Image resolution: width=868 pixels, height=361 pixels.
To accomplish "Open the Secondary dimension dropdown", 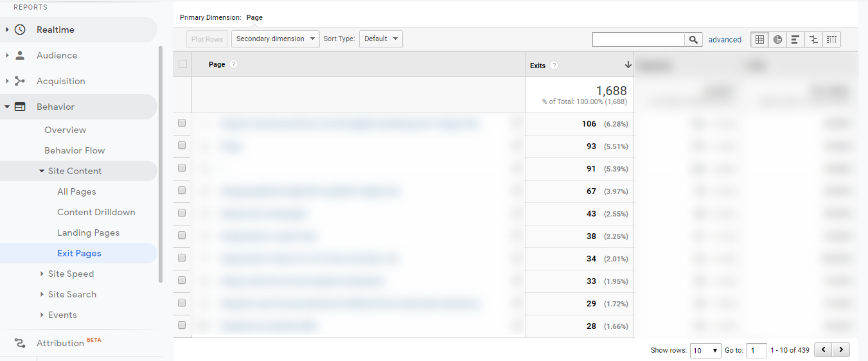I will pos(275,39).
